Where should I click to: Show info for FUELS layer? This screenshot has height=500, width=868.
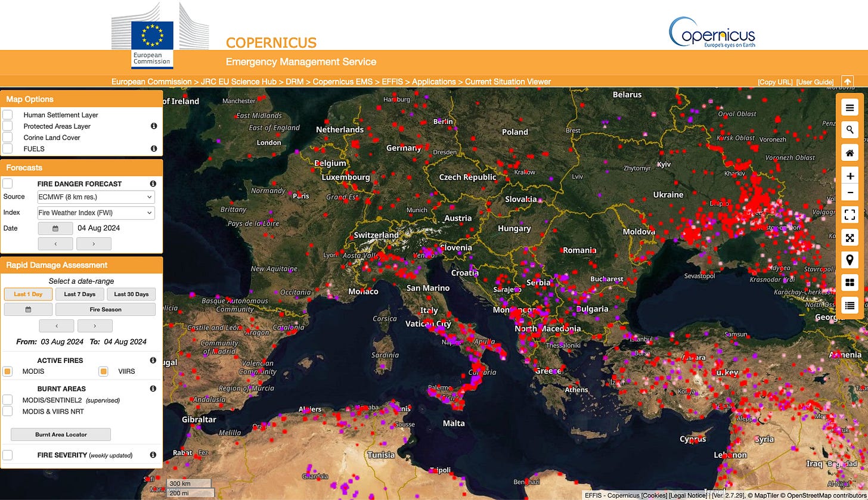(153, 148)
